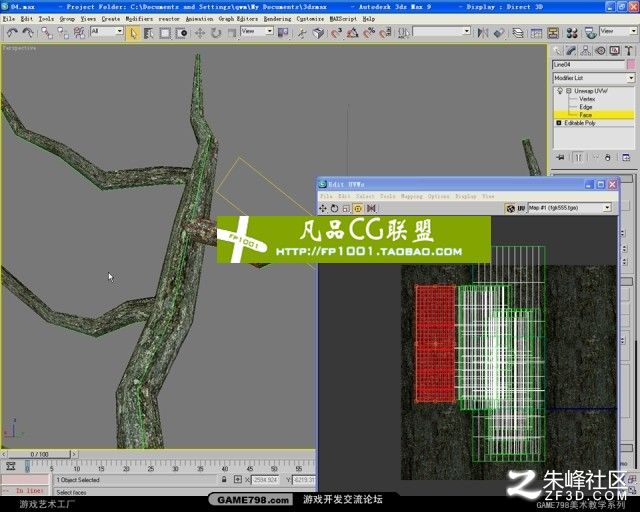Activate the Select and Scale tool
Image resolution: width=640 pixels, height=512 pixels.
[232, 33]
